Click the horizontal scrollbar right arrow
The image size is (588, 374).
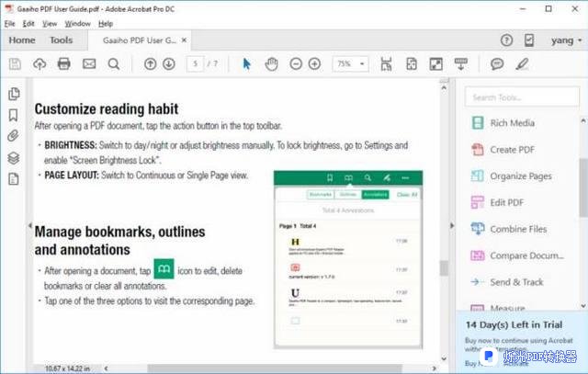tap(435, 368)
